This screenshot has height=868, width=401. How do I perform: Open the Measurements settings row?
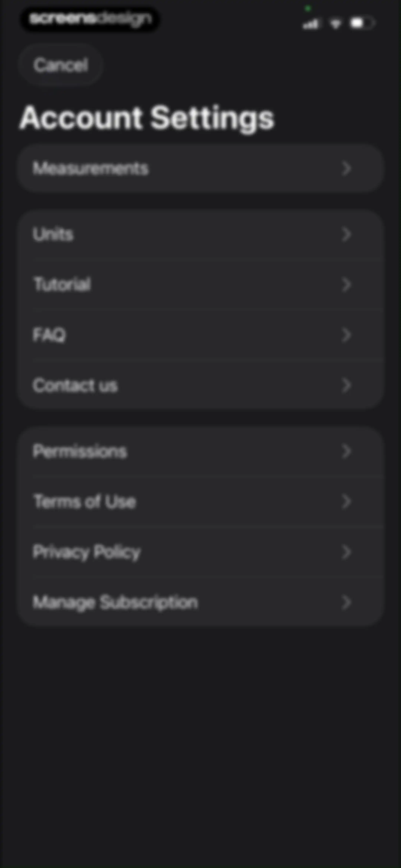200,168
